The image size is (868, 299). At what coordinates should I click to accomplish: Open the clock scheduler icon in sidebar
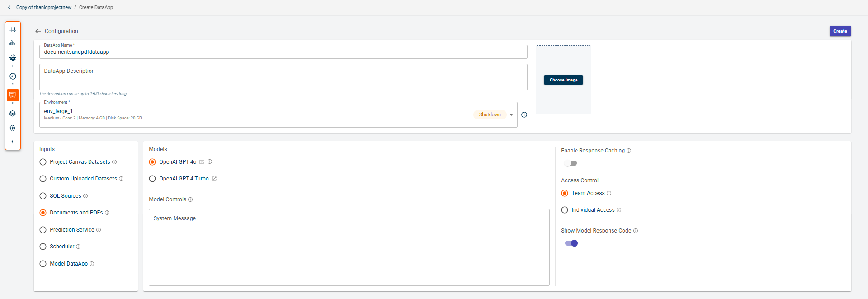pyautogui.click(x=13, y=76)
